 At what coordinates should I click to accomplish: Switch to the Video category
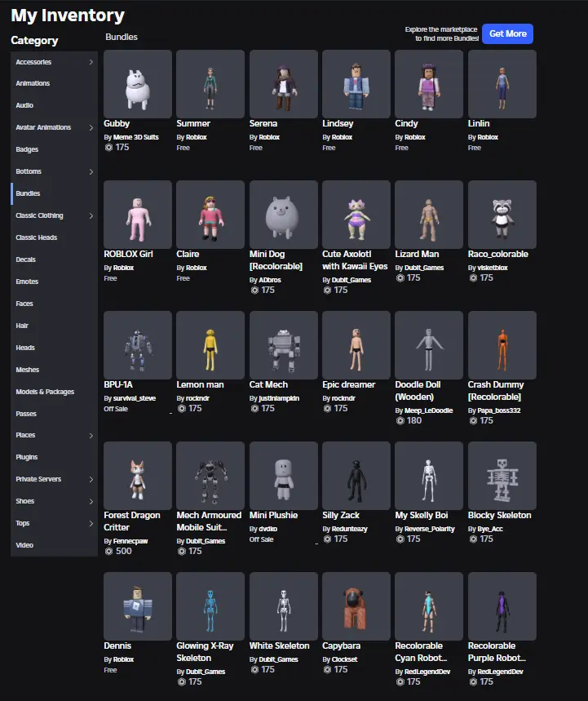click(54, 545)
